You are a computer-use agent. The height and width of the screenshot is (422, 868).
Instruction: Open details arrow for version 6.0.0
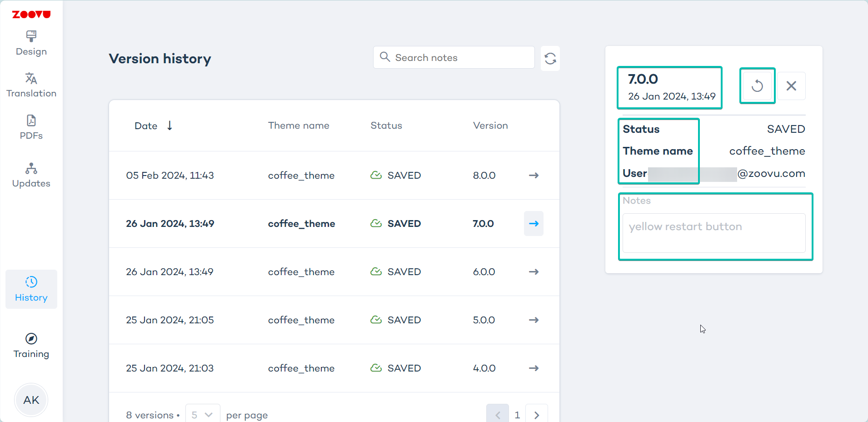tap(534, 272)
